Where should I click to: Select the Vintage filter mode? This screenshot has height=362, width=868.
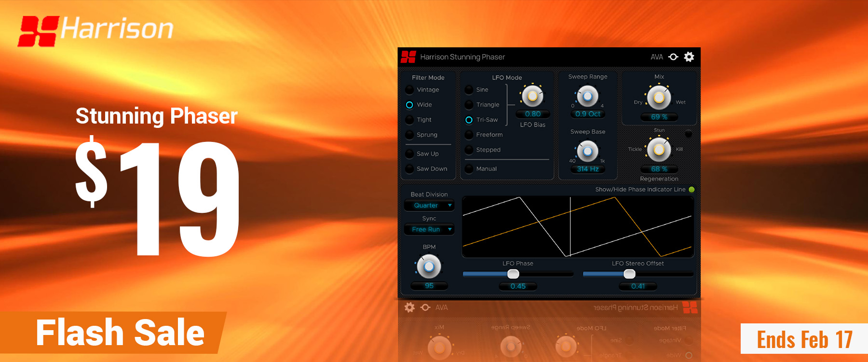[x=410, y=90]
